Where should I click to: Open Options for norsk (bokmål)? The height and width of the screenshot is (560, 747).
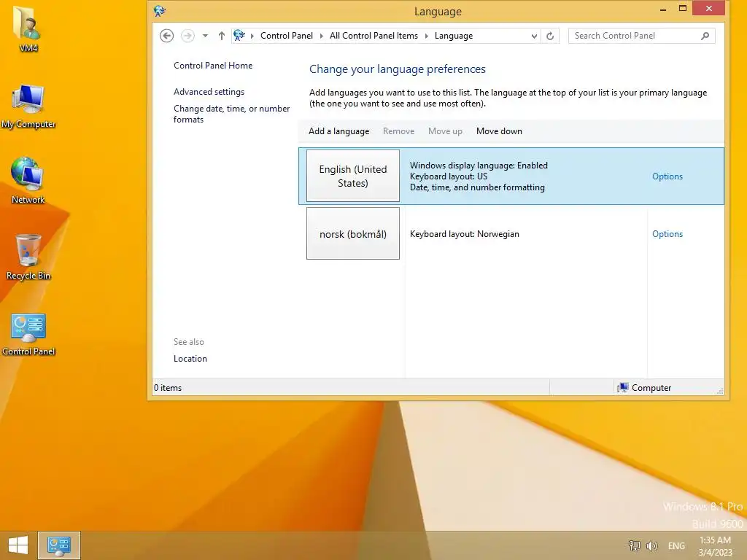667,234
